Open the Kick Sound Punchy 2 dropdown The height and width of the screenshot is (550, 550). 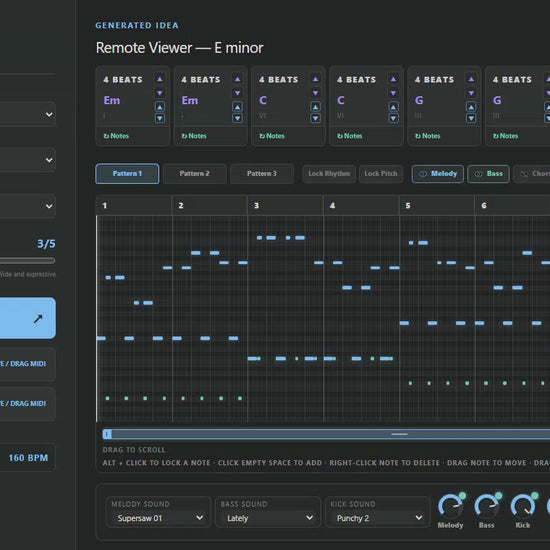(x=379, y=518)
